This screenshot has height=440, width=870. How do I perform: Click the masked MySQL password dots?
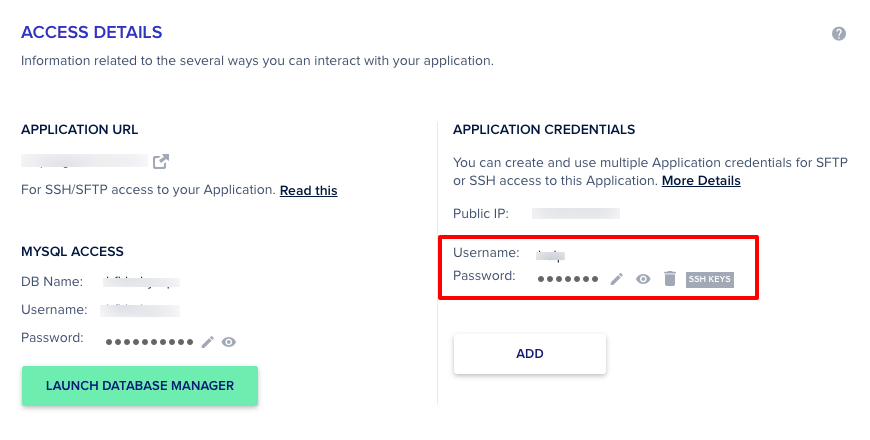(x=150, y=342)
